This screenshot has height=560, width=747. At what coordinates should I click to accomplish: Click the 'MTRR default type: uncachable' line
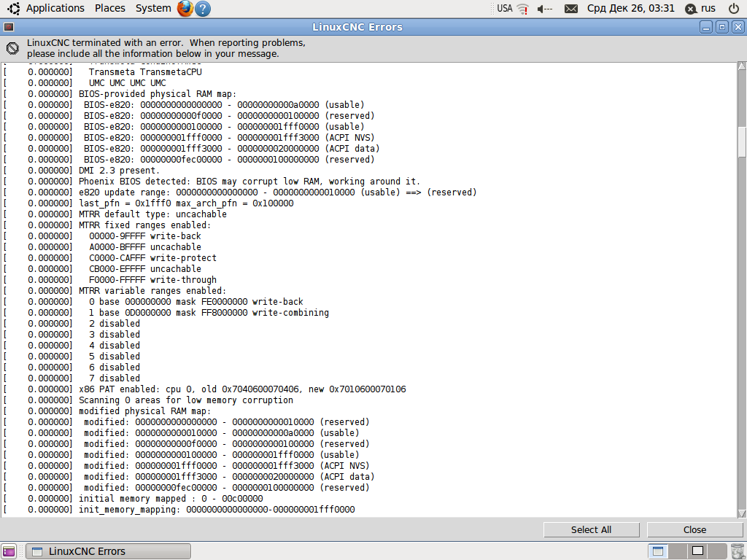152,214
